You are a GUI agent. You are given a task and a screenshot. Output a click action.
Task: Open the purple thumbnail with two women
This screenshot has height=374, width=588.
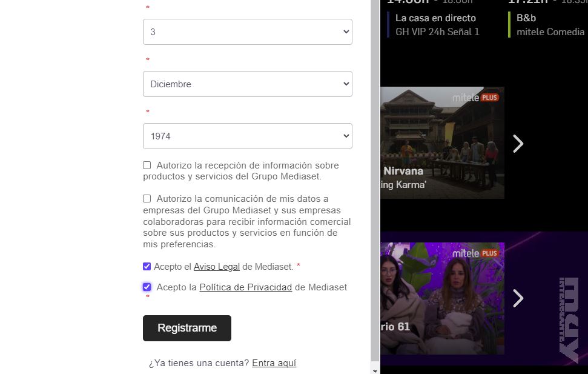coord(442,298)
